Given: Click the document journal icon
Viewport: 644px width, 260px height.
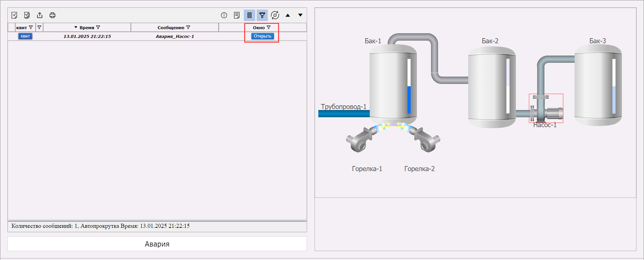Looking at the screenshot, I should (x=237, y=15).
